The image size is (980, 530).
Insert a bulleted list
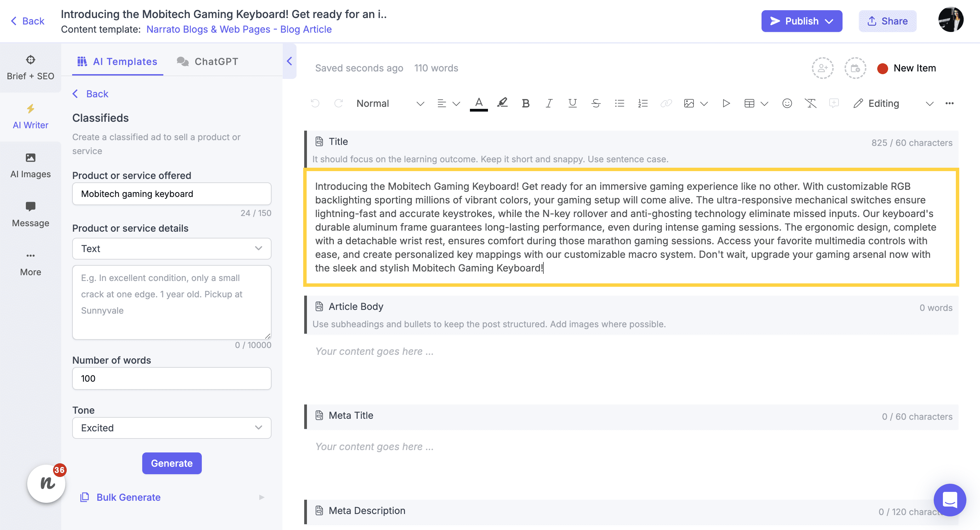619,103
